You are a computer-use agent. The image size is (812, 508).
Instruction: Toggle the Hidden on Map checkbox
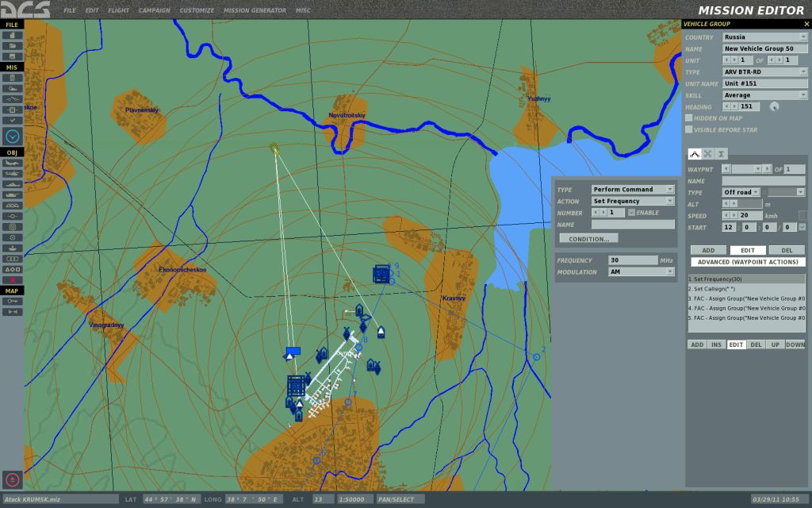689,118
